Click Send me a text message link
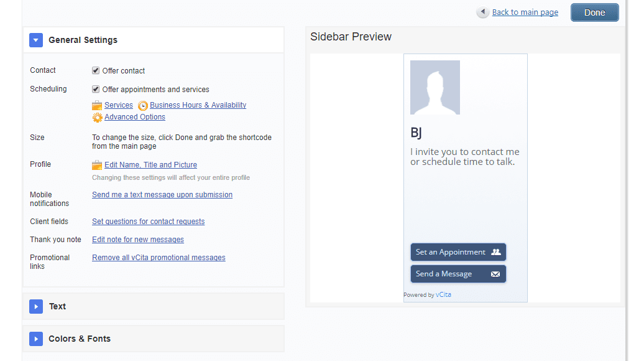Image resolution: width=644 pixels, height=361 pixels. (162, 195)
